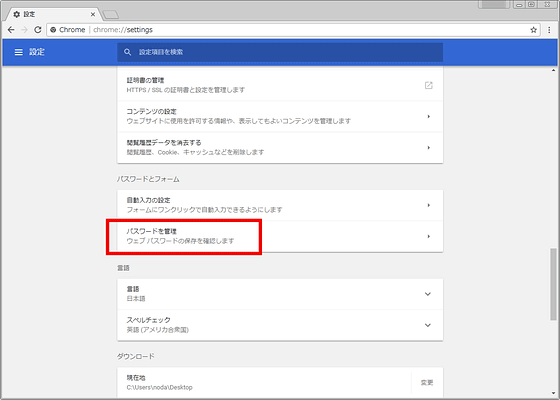Open コンテンツの設定 via its arrow
560x400 pixels.
click(x=429, y=116)
